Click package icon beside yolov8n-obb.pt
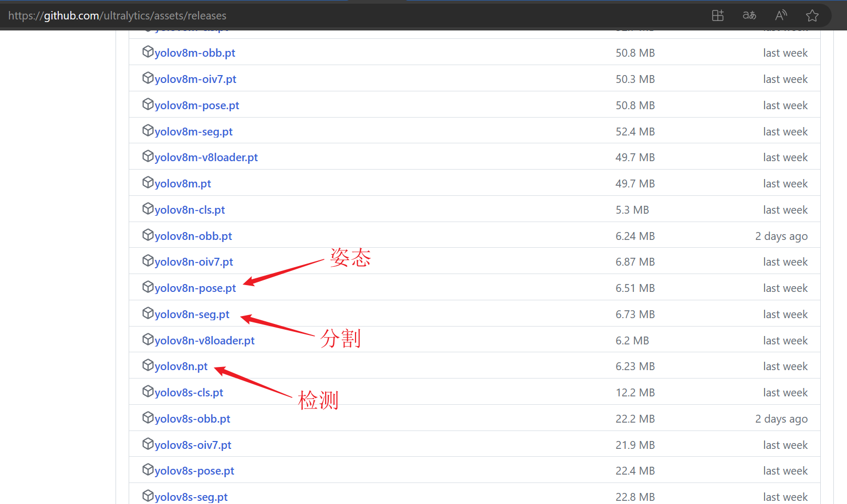Image resolution: width=847 pixels, height=504 pixels. click(148, 235)
